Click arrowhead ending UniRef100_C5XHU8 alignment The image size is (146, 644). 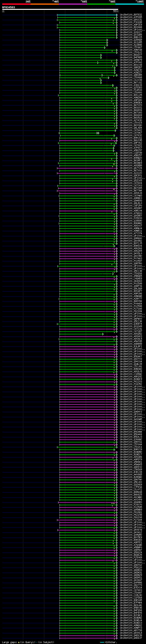[109, 78]
